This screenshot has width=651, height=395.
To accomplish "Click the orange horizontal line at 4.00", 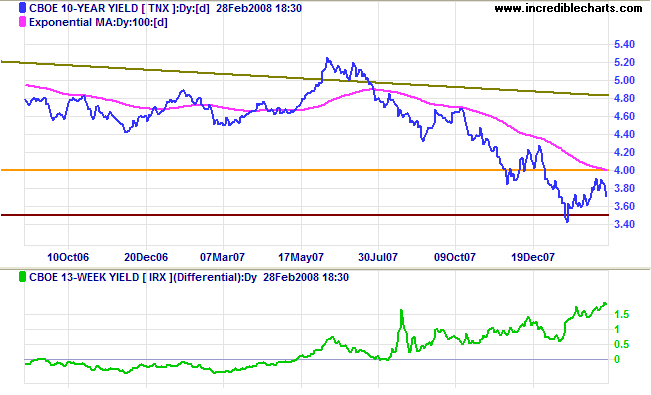I will [x=305, y=170].
